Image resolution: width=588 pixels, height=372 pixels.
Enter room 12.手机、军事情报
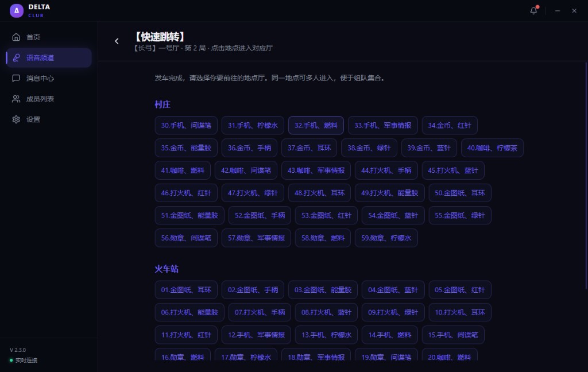pyautogui.click(x=256, y=335)
